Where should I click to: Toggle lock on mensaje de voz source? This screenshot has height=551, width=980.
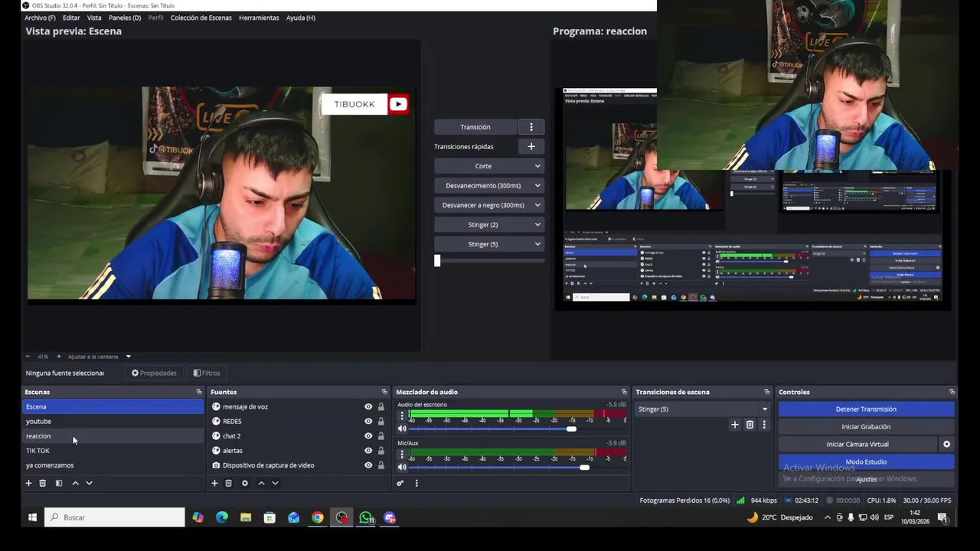tap(381, 407)
